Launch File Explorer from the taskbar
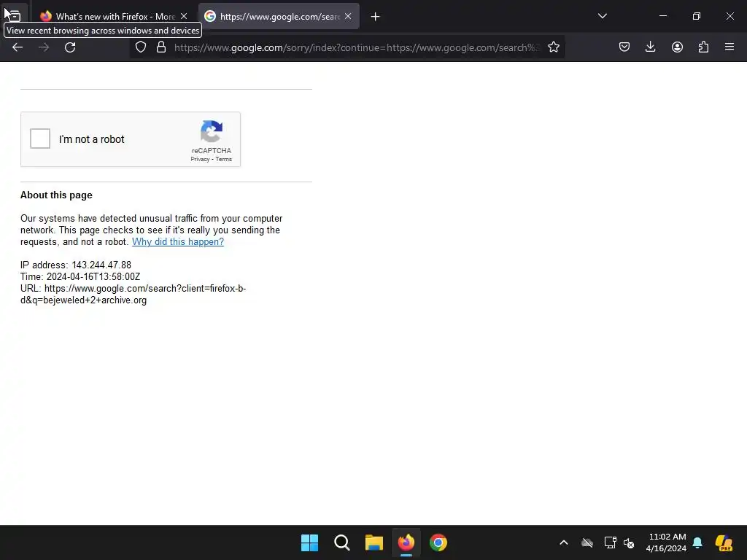 (374, 542)
